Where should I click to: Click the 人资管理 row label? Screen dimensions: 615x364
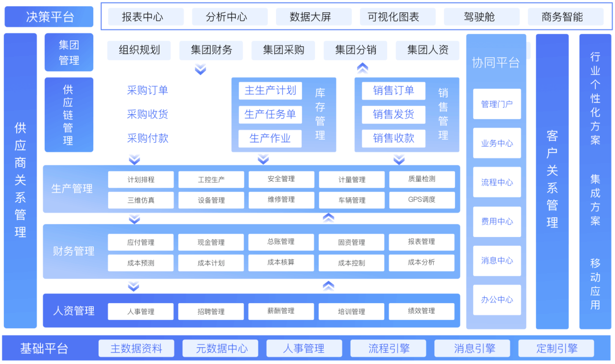[x=74, y=311]
